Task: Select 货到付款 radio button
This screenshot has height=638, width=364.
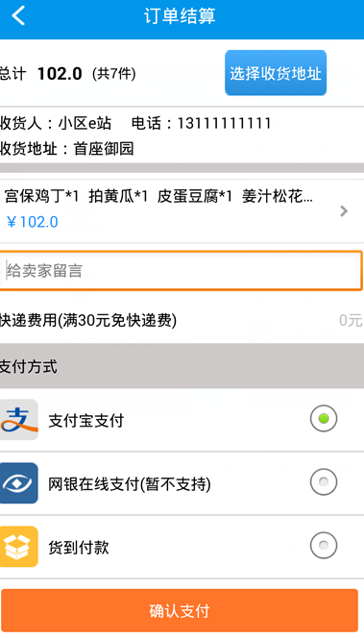Action: click(324, 545)
